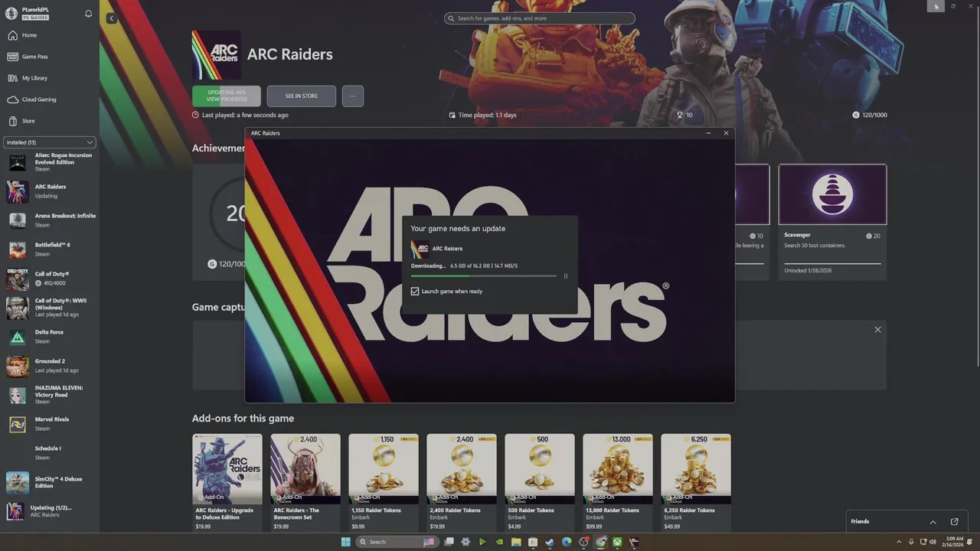Open Steam on the taskbar
Image resolution: width=980 pixels, height=551 pixels.
pyautogui.click(x=550, y=542)
